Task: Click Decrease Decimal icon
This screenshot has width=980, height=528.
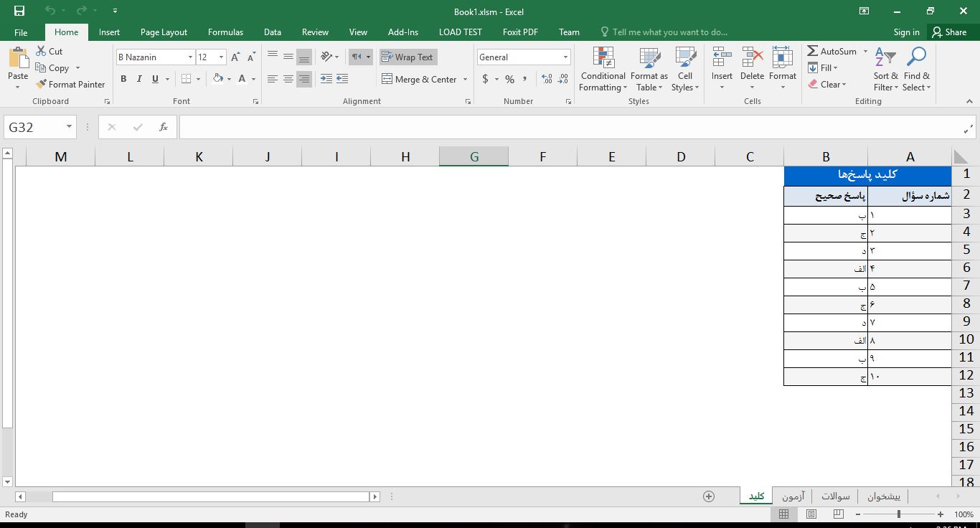Action: (563, 79)
